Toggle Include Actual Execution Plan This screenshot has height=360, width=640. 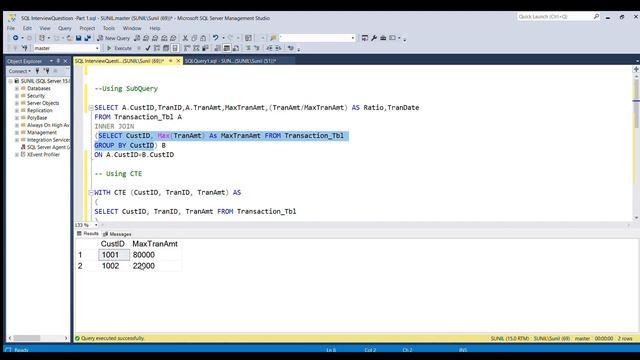click(187, 48)
